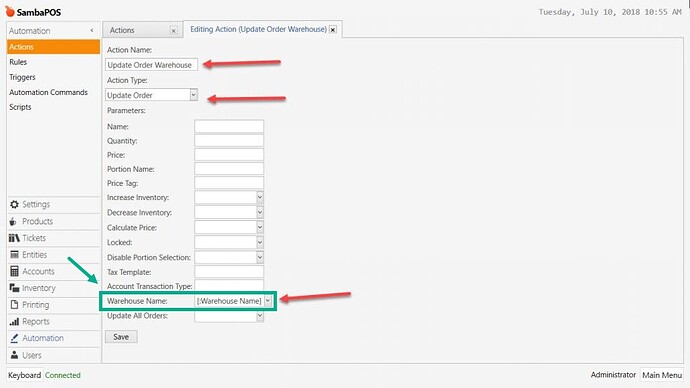The height and width of the screenshot is (388, 690).
Task: Click the Quantity parameter field
Action: [229, 141]
